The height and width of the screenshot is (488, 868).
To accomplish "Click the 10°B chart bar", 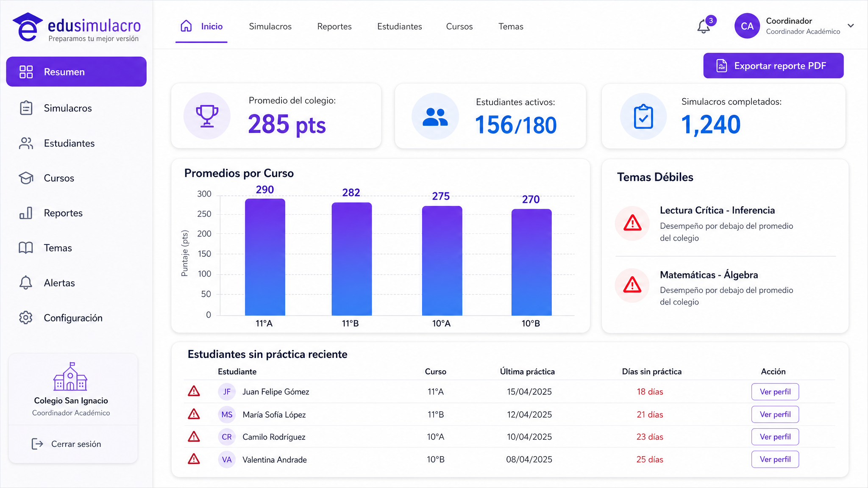I will (x=531, y=262).
